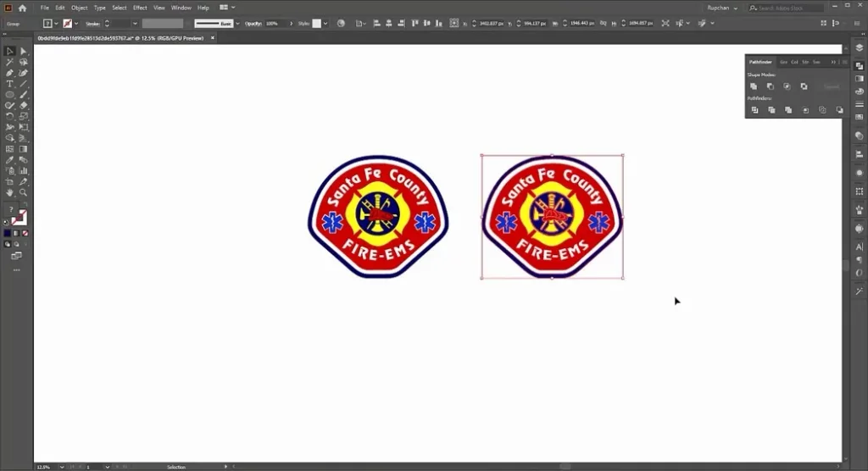Open the stroke weight dropdown

(x=135, y=23)
